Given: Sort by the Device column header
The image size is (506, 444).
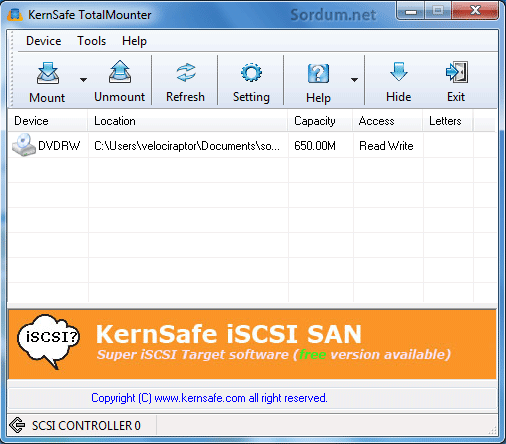Looking at the screenshot, I should click(x=48, y=121).
